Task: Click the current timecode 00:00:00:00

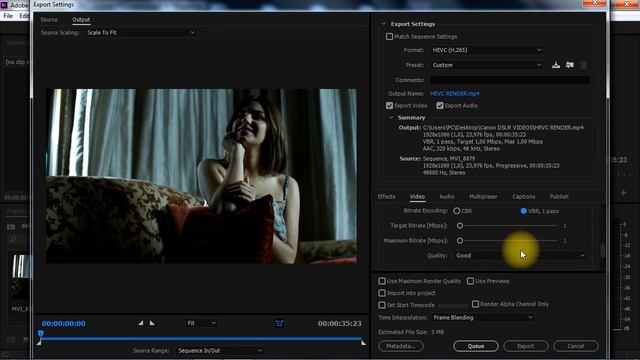Action: (64, 323)
